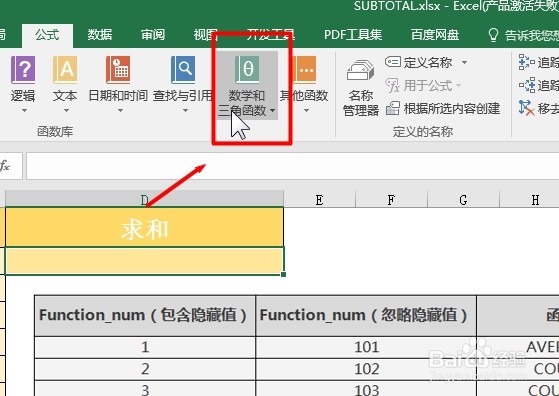Select column E header
Viewport: 559px width, 396px height.
point(319,199)
